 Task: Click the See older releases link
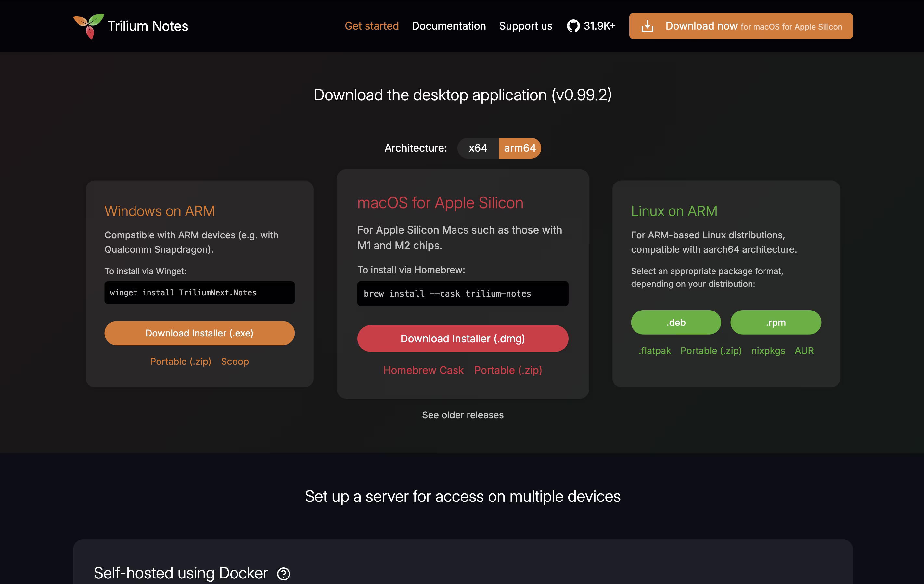tap(462, 415)
